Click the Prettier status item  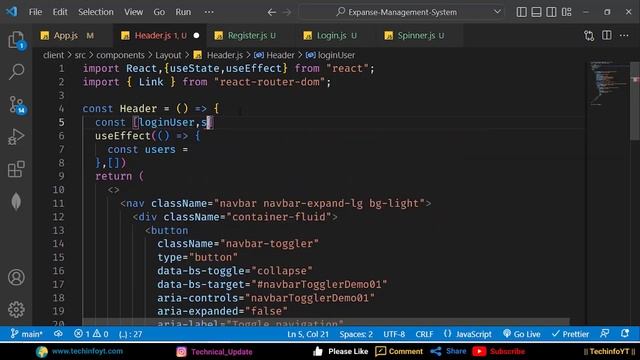click(x=570, y=334)
